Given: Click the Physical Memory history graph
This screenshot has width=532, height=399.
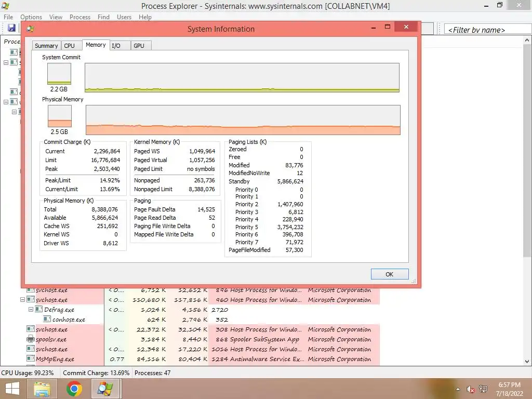Looking at the screenshot, I should (243, 120).
